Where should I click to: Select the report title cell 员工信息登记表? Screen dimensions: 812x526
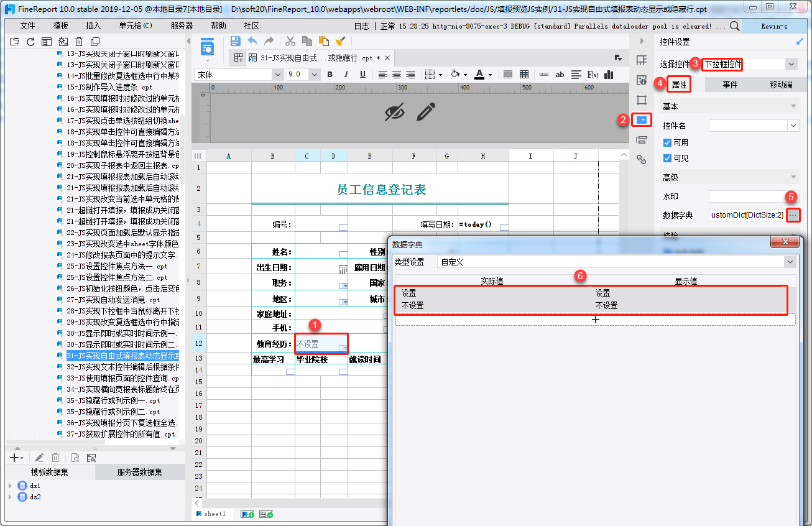[x=380, y=190]
